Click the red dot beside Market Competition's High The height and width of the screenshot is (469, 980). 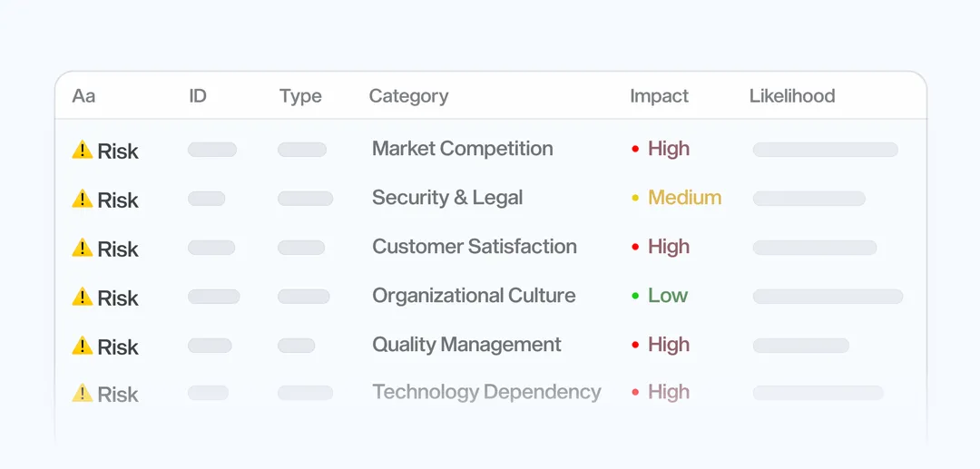(x=635, y=150)
